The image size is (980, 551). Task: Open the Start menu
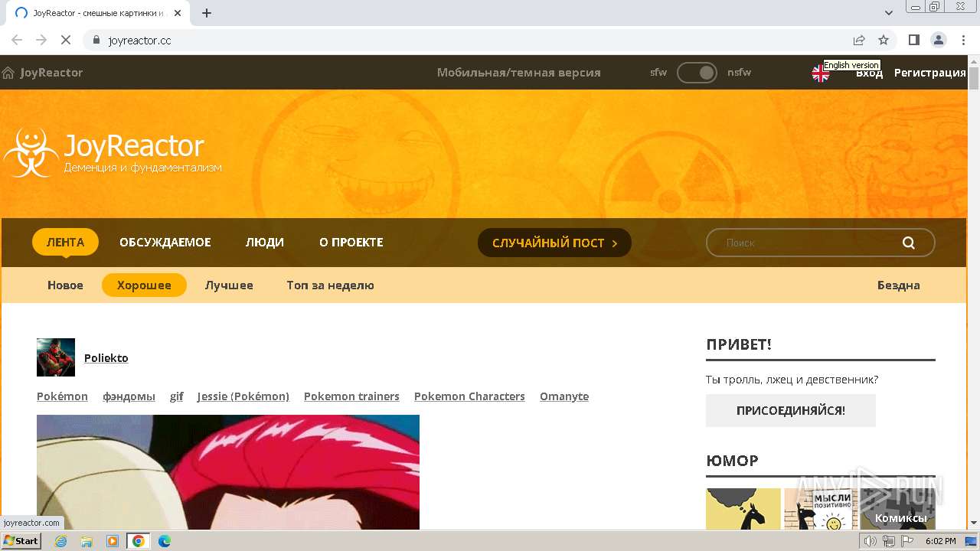(x=21, y=541)
